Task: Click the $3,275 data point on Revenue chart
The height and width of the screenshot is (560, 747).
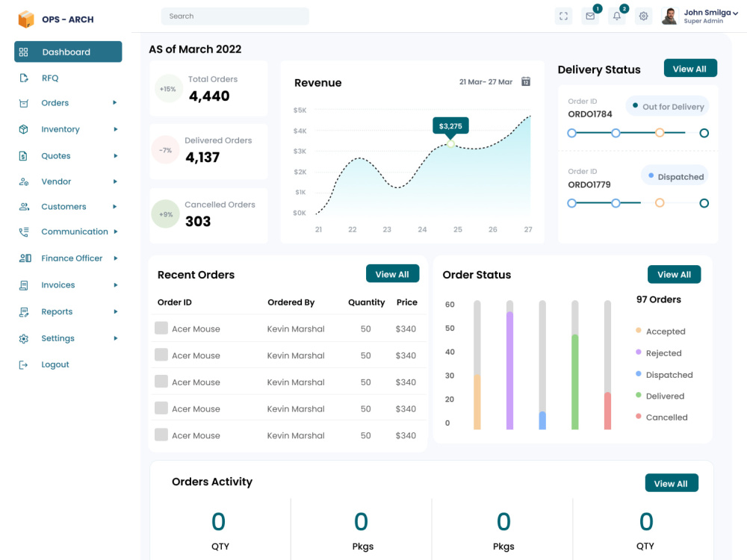Action: click(x=450, y=144)
